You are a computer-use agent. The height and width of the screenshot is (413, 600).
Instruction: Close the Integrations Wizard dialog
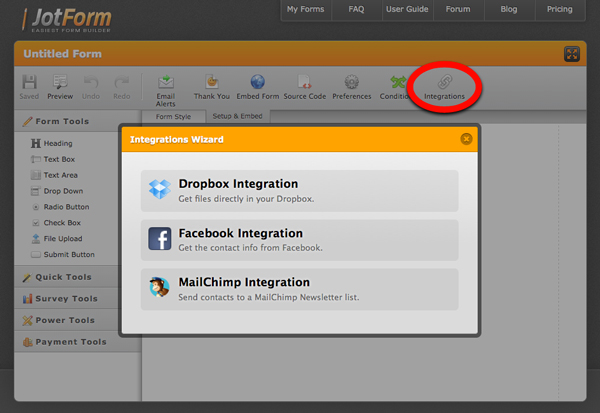[x=466, y=139]
